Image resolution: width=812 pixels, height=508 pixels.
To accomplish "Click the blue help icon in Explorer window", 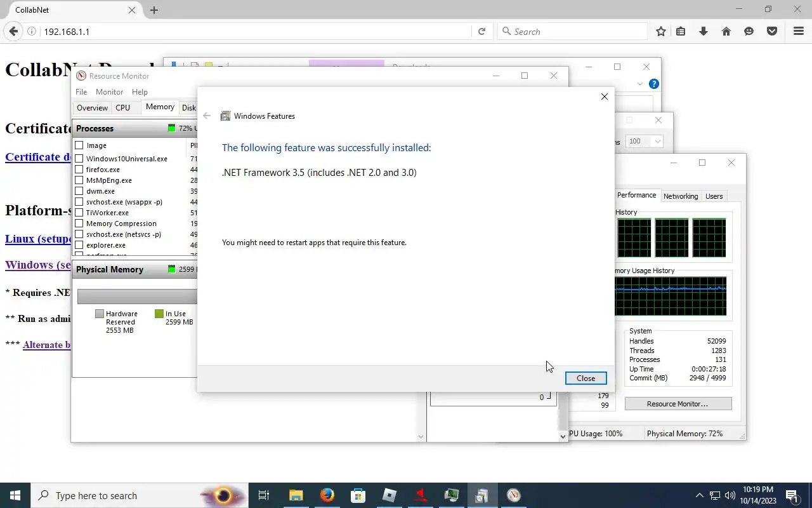I will (x=654, y=84).
